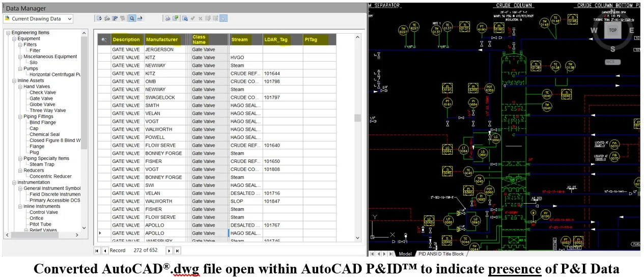This screenshot has width=644, height=279.
Task: Collapse the Engineering Items tree node
Action: click(8, 33)
